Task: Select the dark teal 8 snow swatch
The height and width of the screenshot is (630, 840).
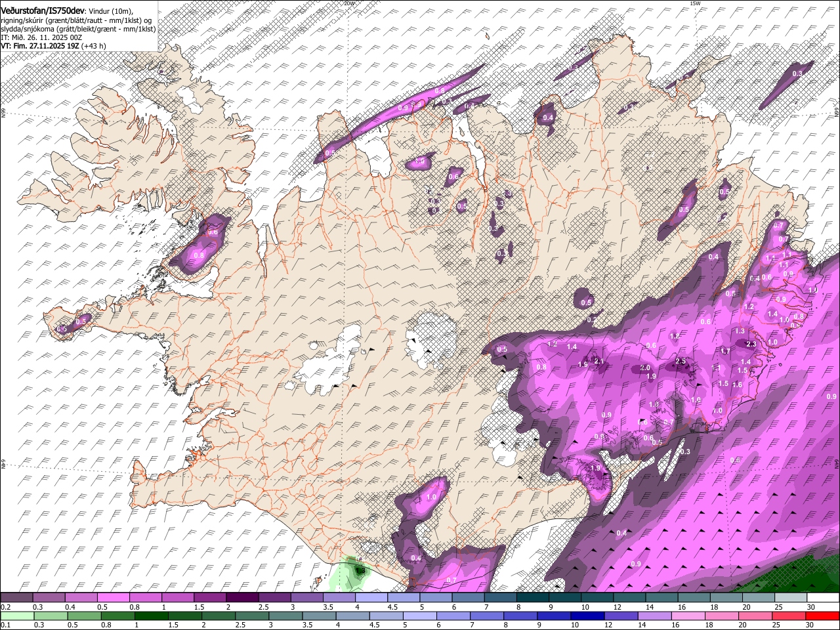Action: click(532, 598)
